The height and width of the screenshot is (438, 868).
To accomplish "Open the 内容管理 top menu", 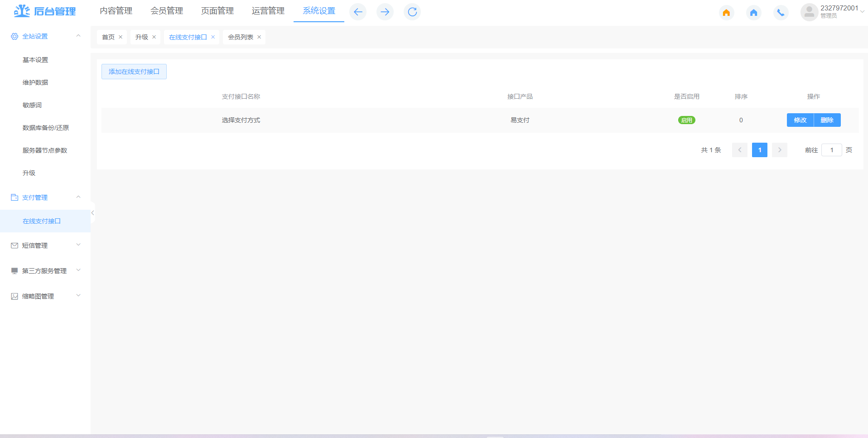I will click(116, 11).
